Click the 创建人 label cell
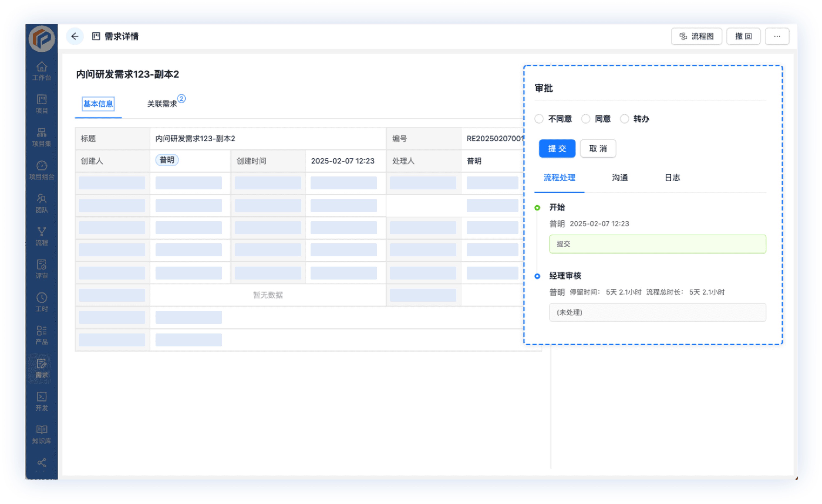This screenshot has width=822, height=504. [113, 161]
